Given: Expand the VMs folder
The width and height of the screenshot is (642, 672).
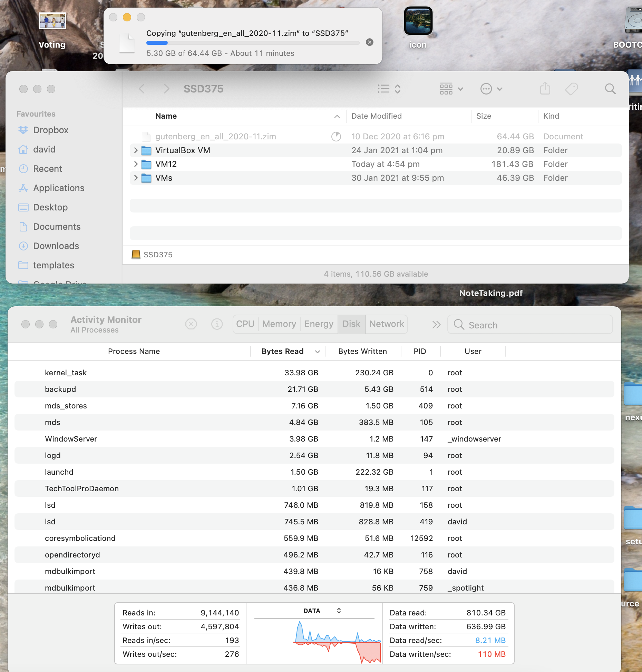Looking at the screenshot, I should pyautogui.click(x=136, y=178).
